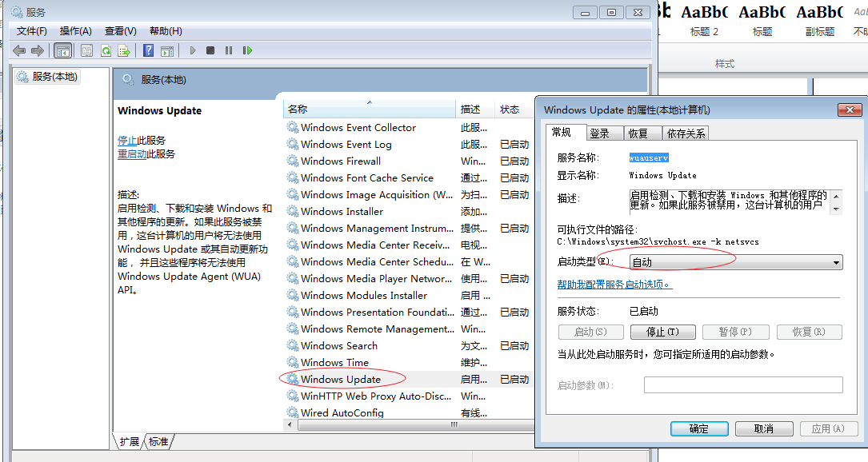Click the green Refresh toolbar icon
868x462 pixels.
pyautogui.click(x=106, y=51)
